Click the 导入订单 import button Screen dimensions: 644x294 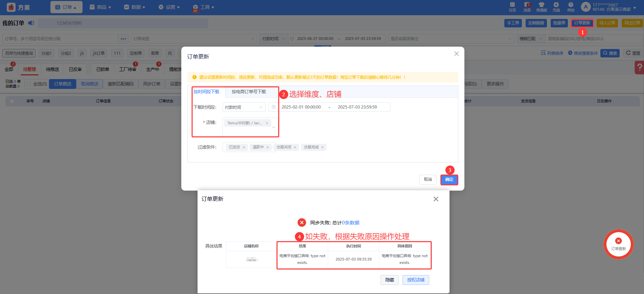click(607, 23)
